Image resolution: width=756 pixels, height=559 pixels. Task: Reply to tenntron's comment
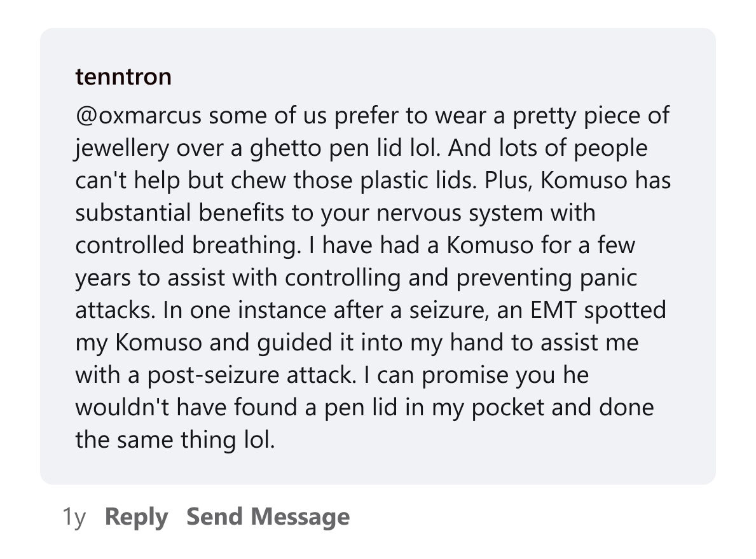136,517
